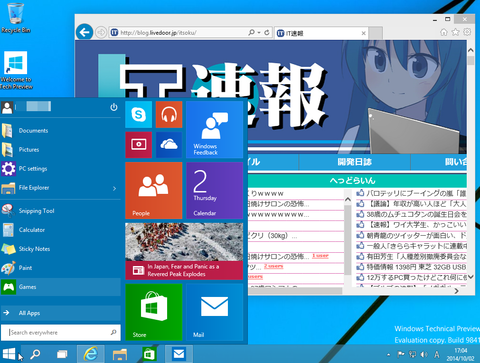Click the IME input mode indicator A

click(437, 354)
